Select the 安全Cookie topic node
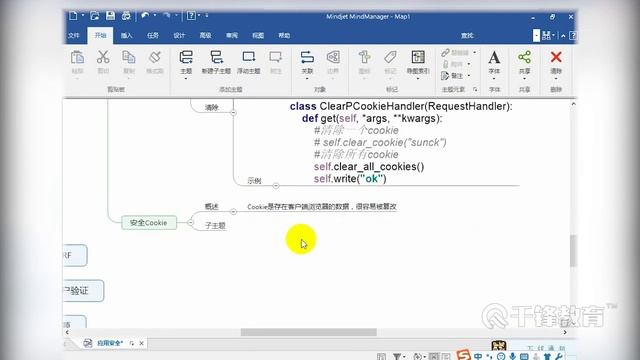 (x=149, y=223)
